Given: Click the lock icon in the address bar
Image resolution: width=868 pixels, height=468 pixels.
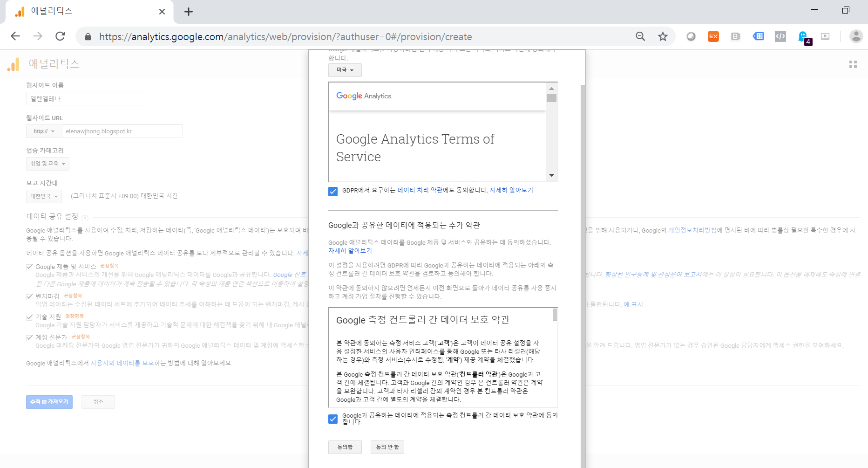Looking at the screenshot, I should (87, 37).
